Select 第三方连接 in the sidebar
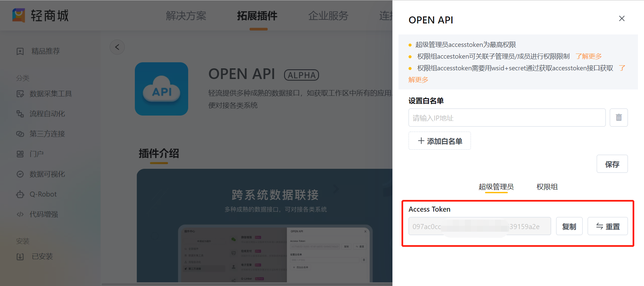Image resolution: width=644 pixels, height=286 pixels. pyautogui.click(x=47, y=134)
